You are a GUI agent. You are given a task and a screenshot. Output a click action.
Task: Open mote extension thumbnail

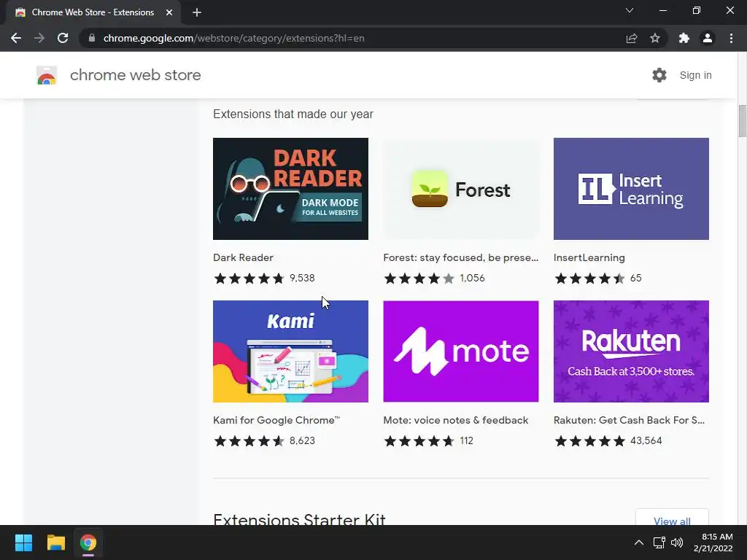coord(461,351)
